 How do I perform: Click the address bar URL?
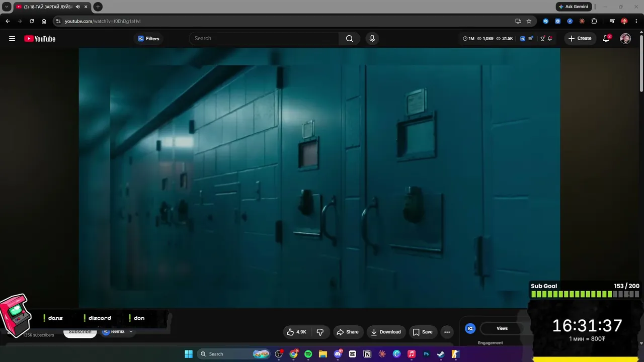tap(103, 21)
